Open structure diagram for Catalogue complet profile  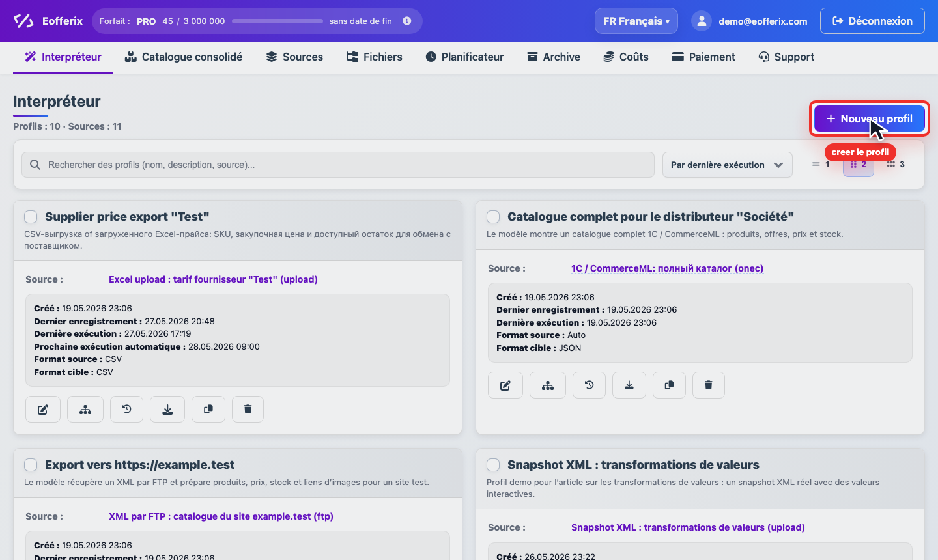click(x=548, y=385)
